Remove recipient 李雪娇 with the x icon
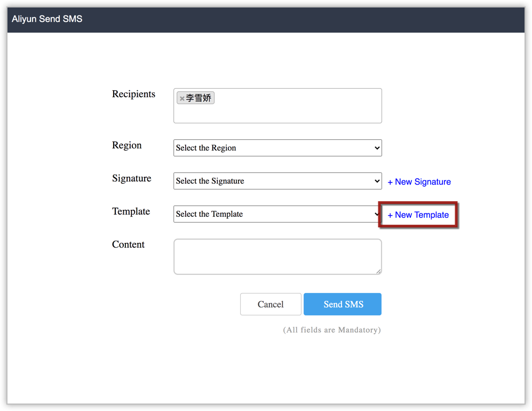This screenshot has height=411, width=532. tap(182, 98)
